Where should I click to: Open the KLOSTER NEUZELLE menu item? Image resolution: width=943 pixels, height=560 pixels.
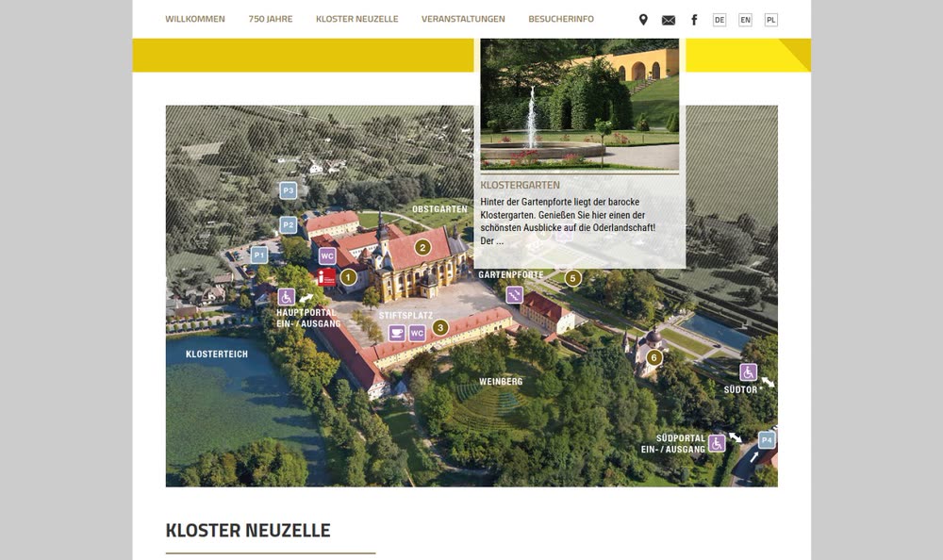(357, 19)
